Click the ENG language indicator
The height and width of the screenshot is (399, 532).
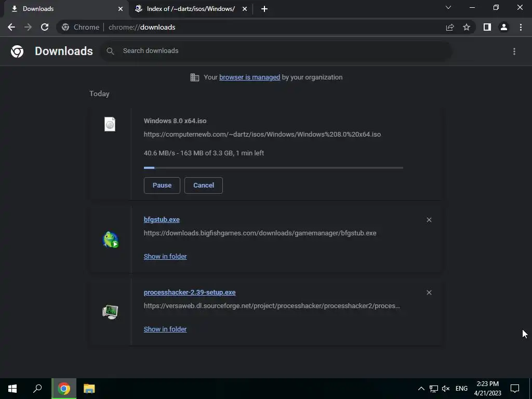coord(461,389)
